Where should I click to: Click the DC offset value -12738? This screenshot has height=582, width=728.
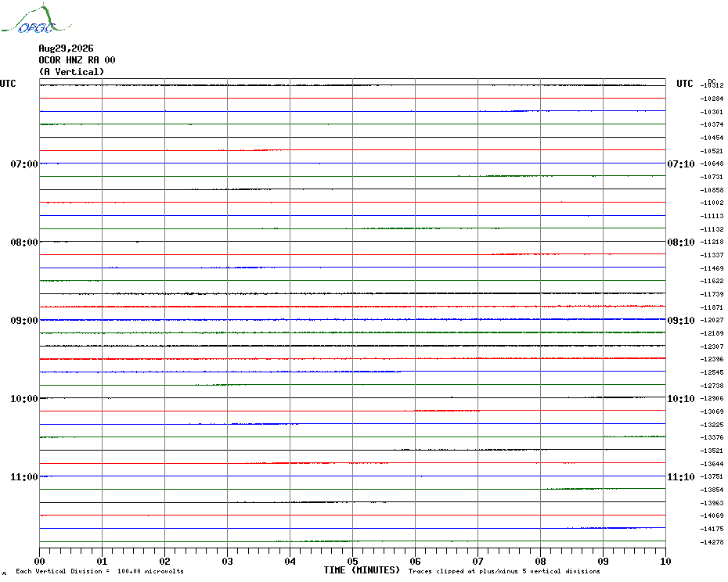tap(712, 386)
